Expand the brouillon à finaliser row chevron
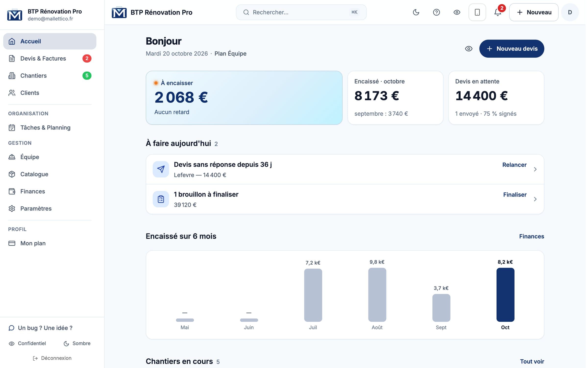Image resolution: width=588 pixels, height=368 pixels. [535, 199]
